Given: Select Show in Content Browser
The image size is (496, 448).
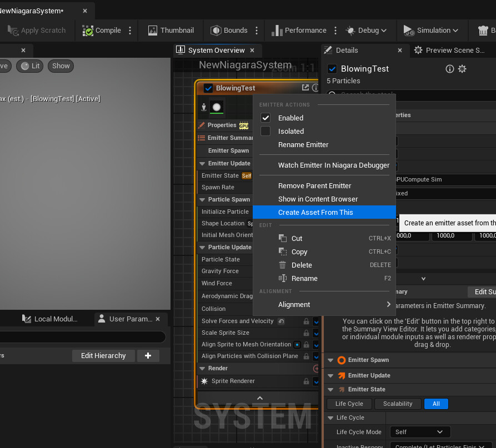Looking at the screenshot, I should point(324,199).
